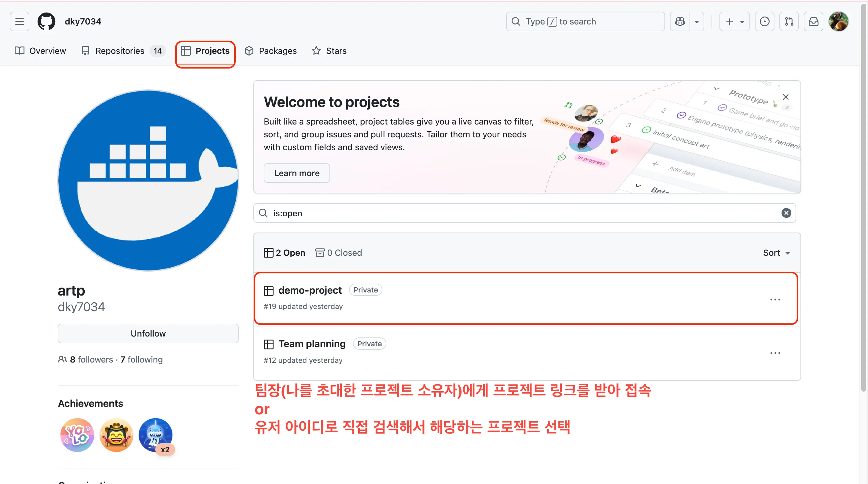Focus the Type / to search field
Viewport: 868px width, 484px height.
point(585,22)
